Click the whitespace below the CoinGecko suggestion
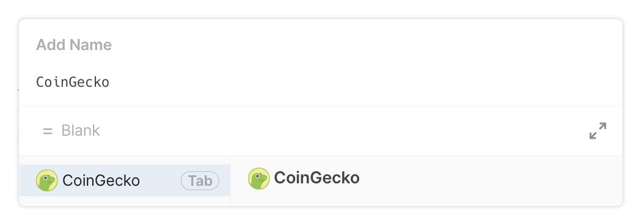This screenshot has height=220, width=644. pos(125,200)
